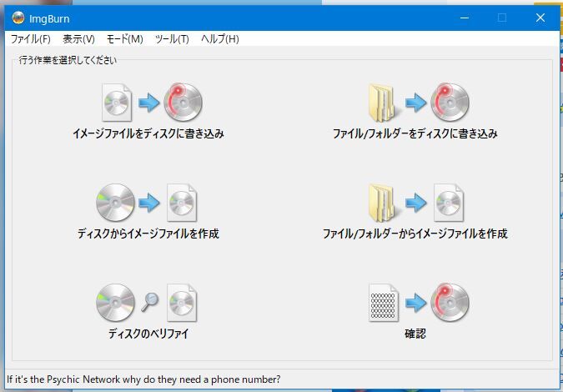The image size is (563, 392).
Task: Click the イメージファイルをディスクに書き込み label
Action: click(x=148, y=133)
